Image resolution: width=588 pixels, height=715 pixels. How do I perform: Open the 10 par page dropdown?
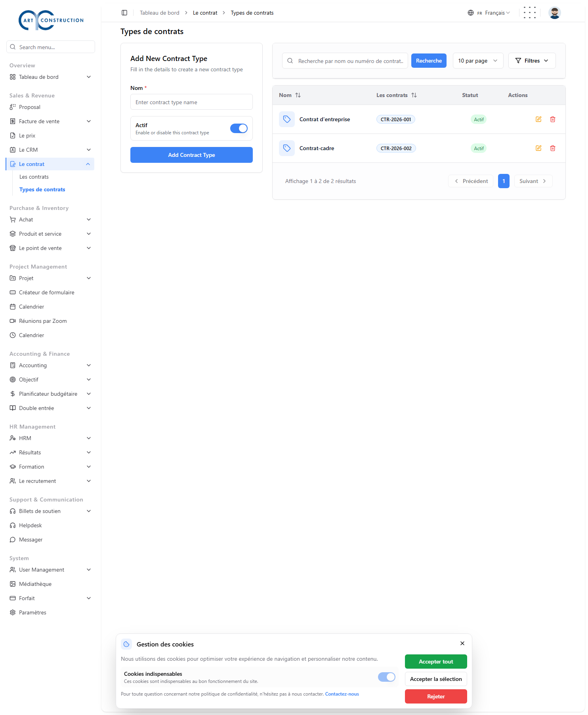pyautogui.click(x=478, y=61)
